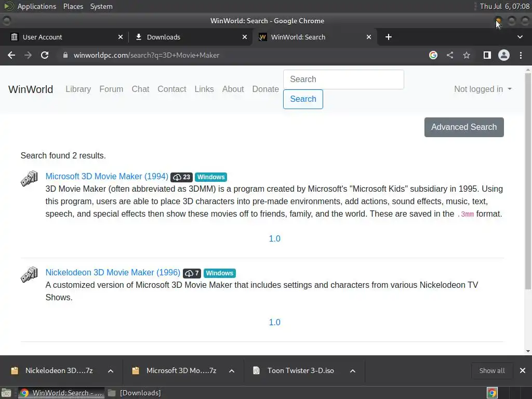This screenshot has width=532, height=399.
Task: Open version 1.0 of Nickelodeon 3D Movie Maker
Action: pos(274,322)
